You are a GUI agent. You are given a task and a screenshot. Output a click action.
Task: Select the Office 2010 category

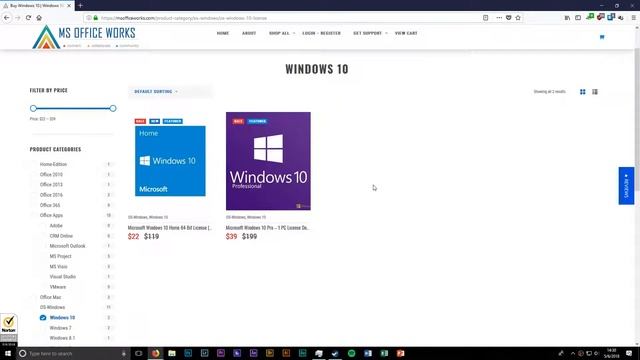pyautogui.click(x=51, y=174)
